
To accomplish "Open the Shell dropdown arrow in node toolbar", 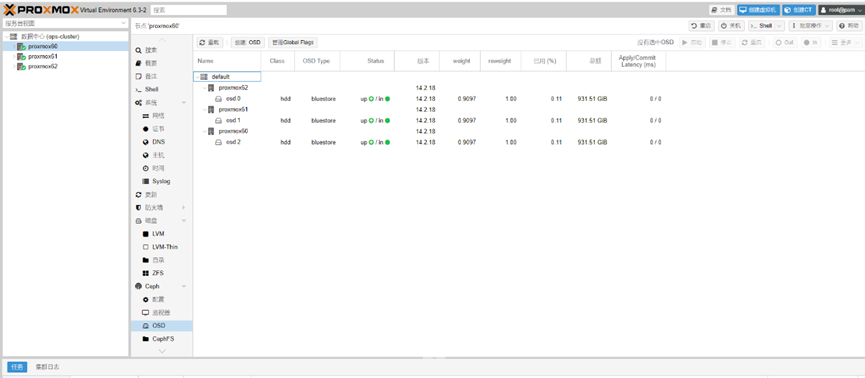I will click(779, 26).
